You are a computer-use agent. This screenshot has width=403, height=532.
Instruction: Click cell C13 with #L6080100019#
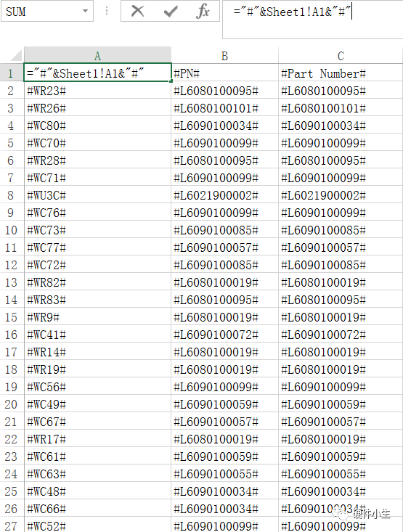[341, 282]
